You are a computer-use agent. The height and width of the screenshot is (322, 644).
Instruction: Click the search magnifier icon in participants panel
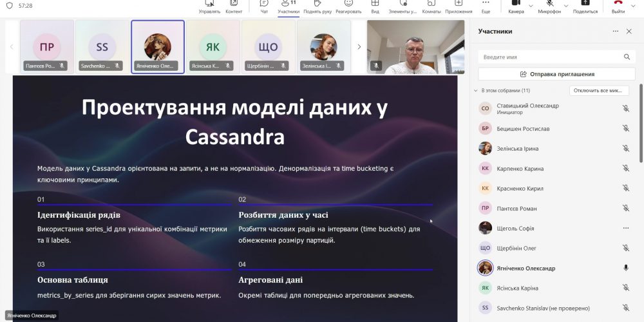tap(627, 57)
